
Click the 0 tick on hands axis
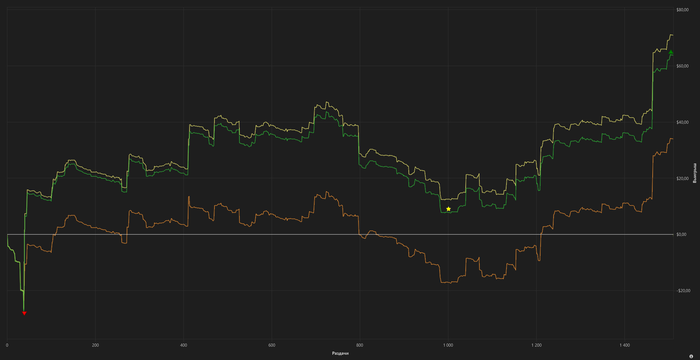[x=7, y=345]
